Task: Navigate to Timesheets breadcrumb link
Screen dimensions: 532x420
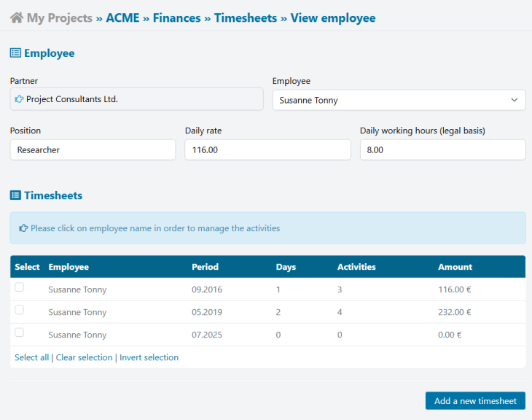Action: [246, 18]
